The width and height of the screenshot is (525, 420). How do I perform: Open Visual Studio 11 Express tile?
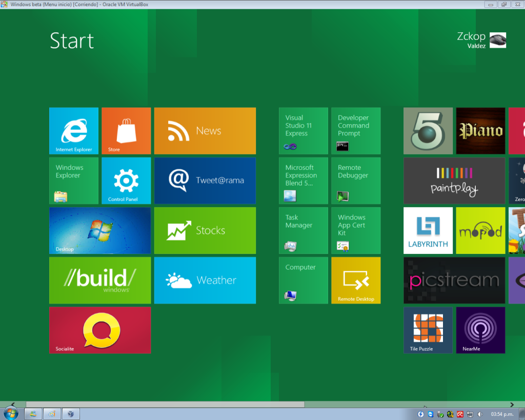coord(304,131)
